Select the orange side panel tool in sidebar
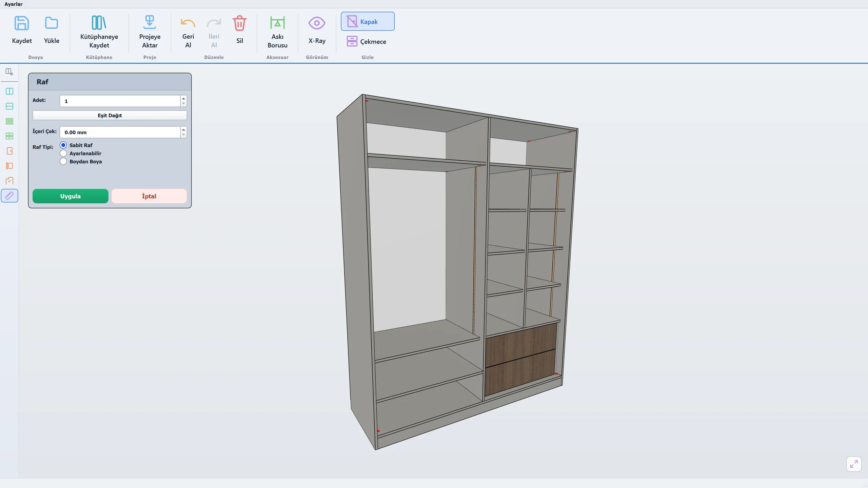Image resolution: width=868 pixels, height=488 pixels. coord(9,166)
